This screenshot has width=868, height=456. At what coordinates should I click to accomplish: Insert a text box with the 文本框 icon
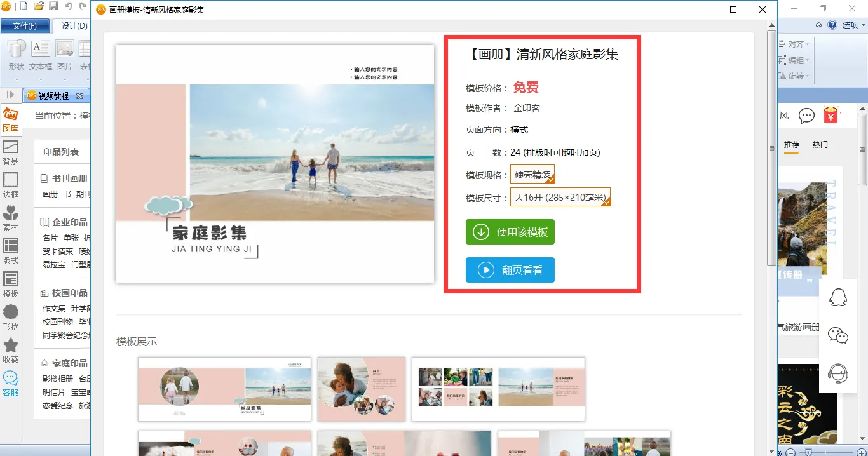(x=41, y=55)
